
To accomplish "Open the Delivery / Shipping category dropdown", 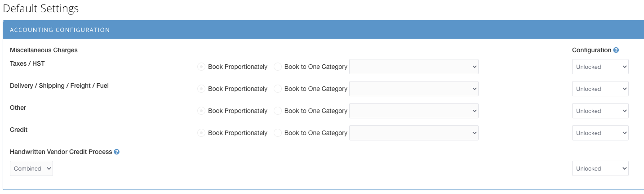I will [414, 89].
